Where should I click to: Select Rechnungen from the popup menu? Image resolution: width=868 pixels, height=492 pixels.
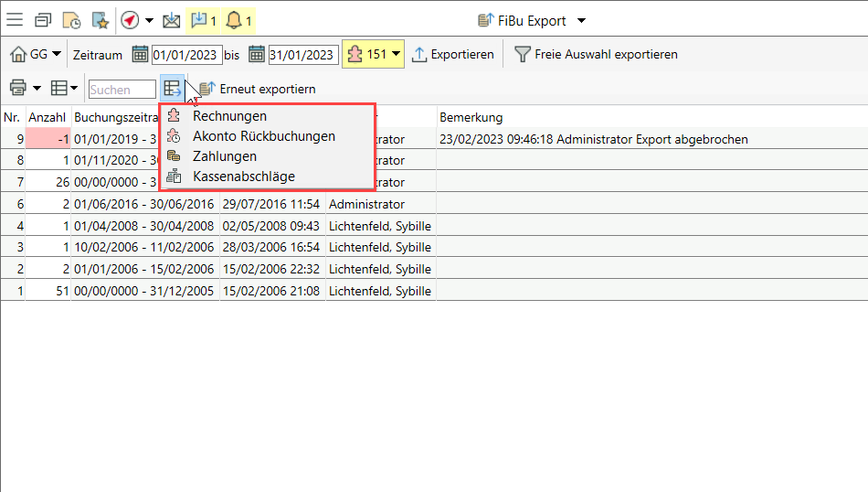click(229, 116)
